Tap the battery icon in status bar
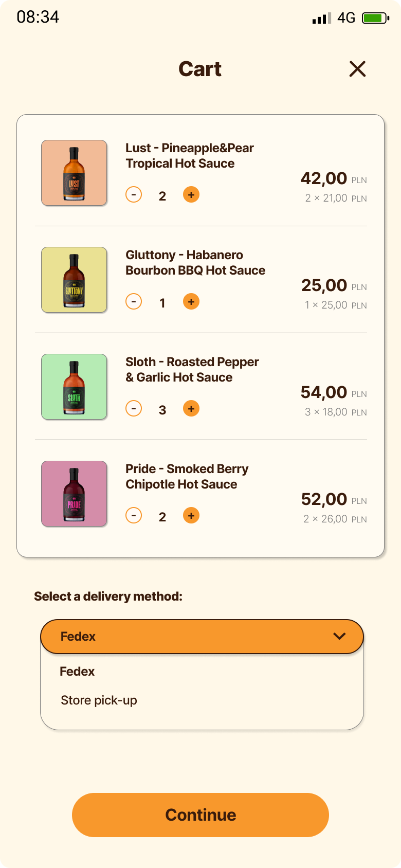 (375, 19)
